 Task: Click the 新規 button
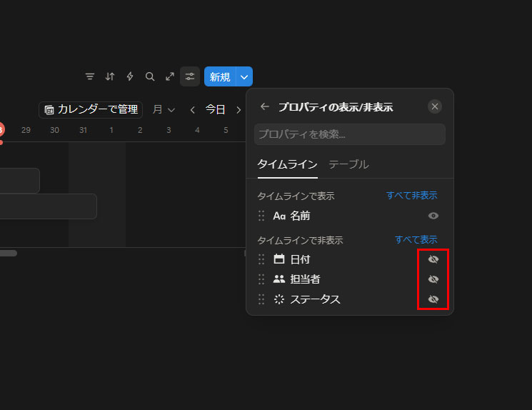pyautogui.click(x=220, y=77)
